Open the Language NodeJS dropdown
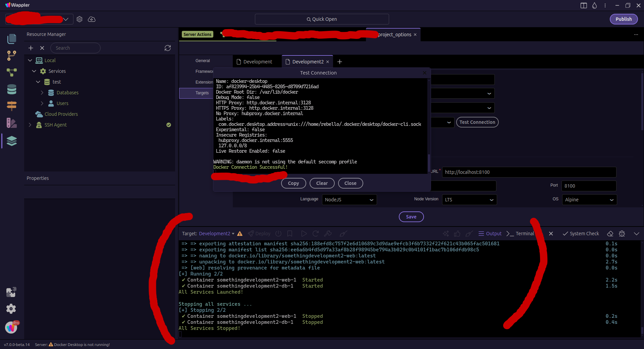 (349, 200)
